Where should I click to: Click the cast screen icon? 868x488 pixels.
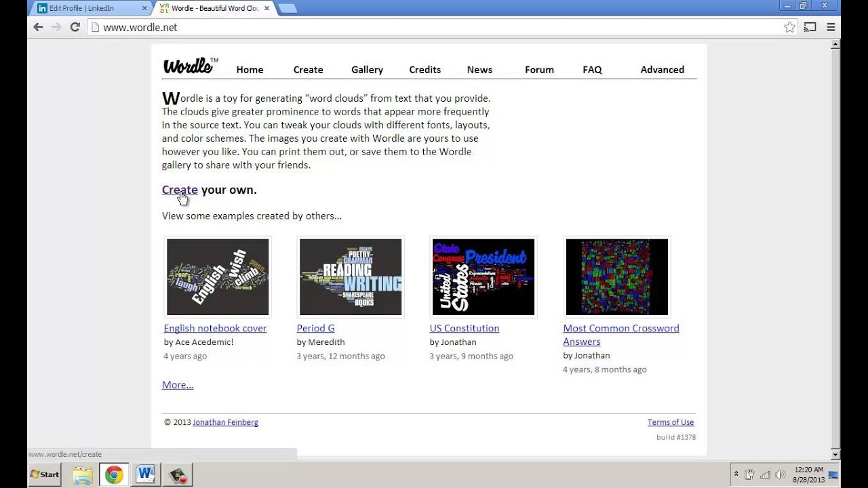coord(810,27)
